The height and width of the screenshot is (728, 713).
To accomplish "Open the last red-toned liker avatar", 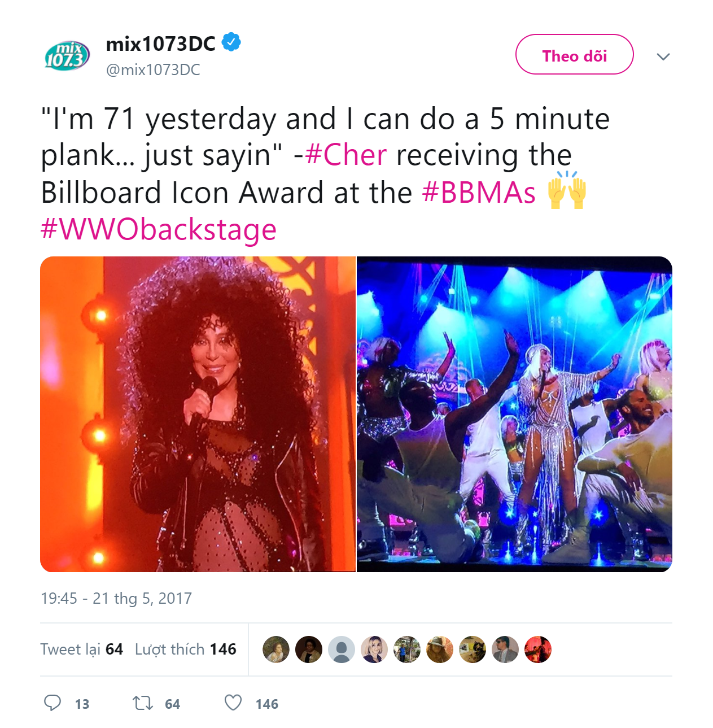I will [538, 649].
